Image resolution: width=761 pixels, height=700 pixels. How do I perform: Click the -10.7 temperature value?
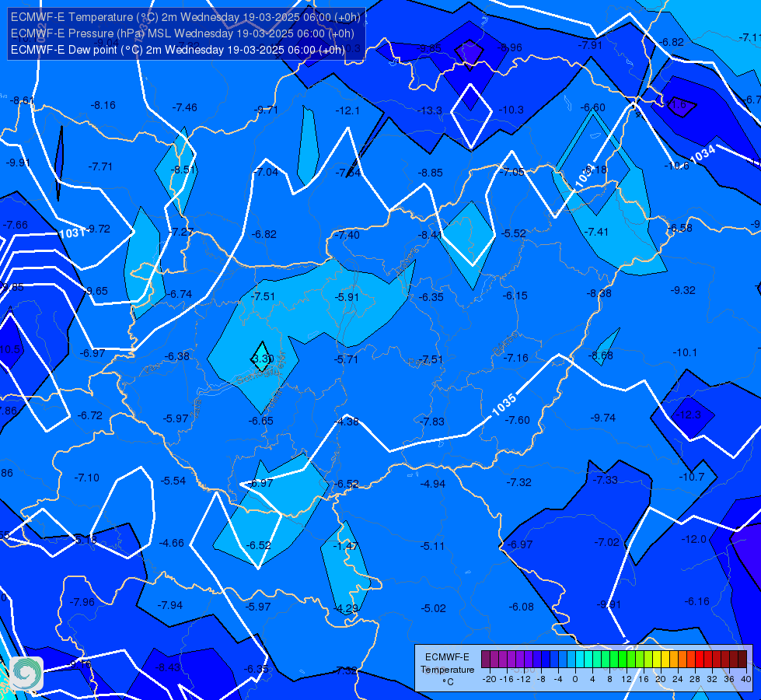pyautogui.click(x=692, y=477)
